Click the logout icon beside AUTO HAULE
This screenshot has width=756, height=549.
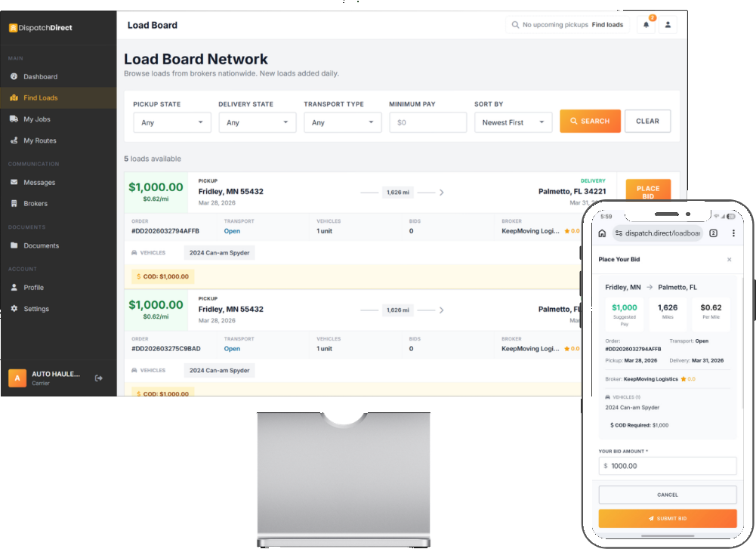coord(99,378)
